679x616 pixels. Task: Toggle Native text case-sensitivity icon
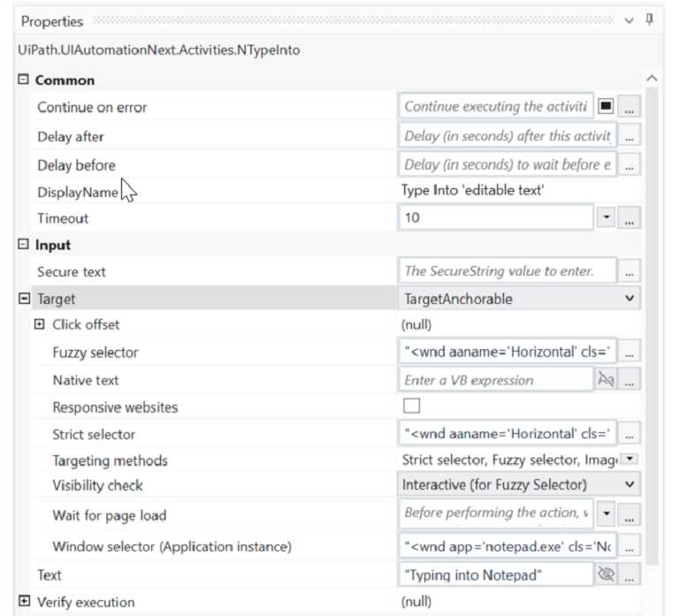click(606, 380)
